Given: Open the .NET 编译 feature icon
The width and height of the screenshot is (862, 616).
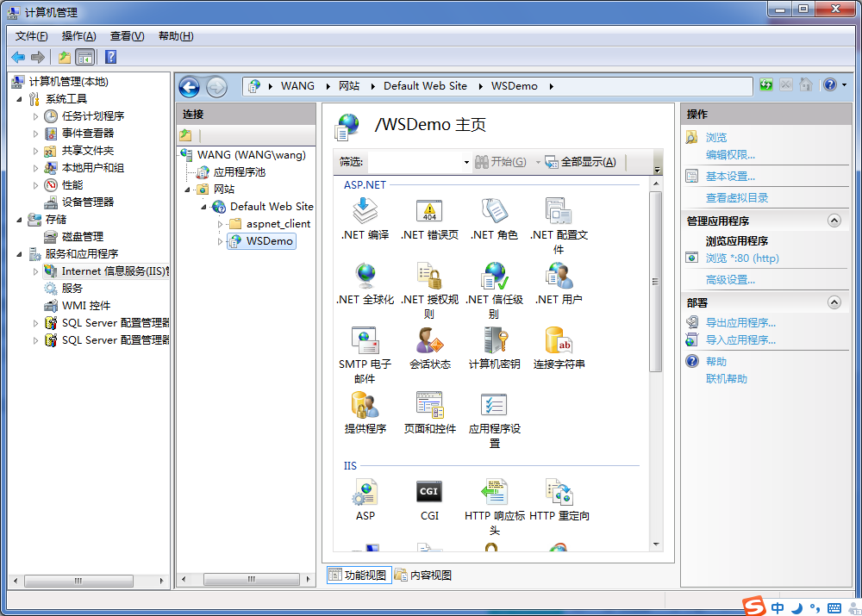Looking at the screenshot, I should [365, 212].
